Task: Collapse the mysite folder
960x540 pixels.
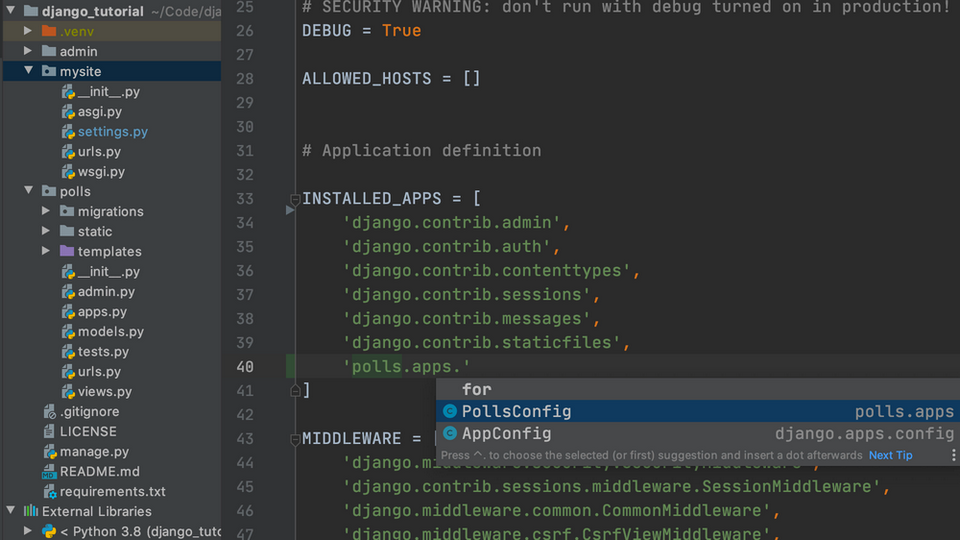Action: (29, 72)
